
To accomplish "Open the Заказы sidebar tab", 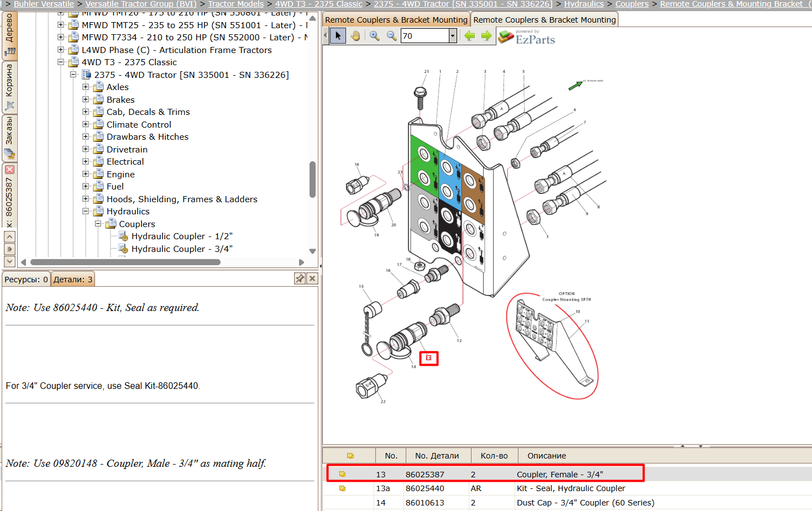I will click(9, 138).
